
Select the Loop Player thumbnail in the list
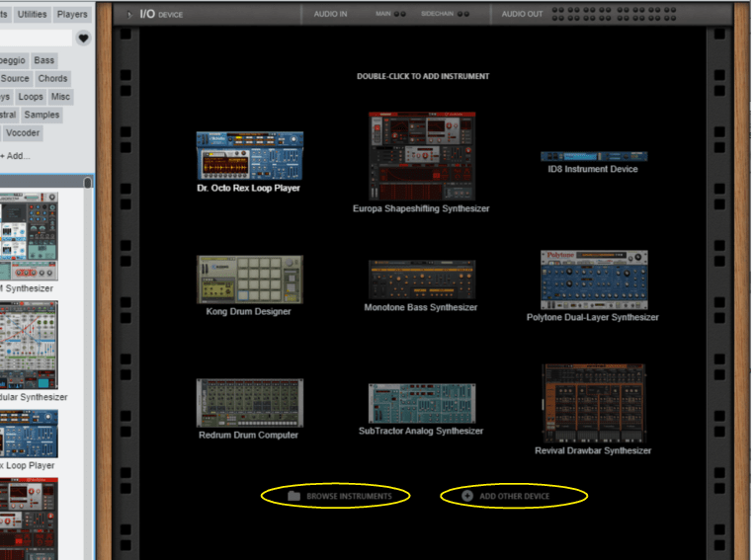29,434
